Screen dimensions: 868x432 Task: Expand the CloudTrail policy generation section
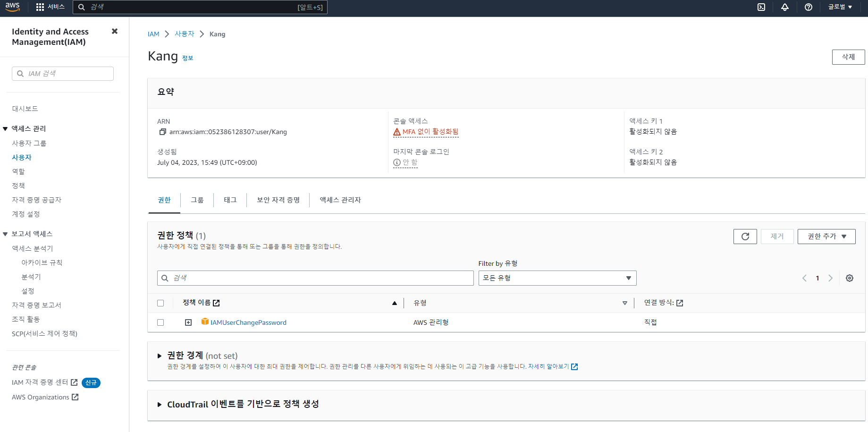pos(160,405)
